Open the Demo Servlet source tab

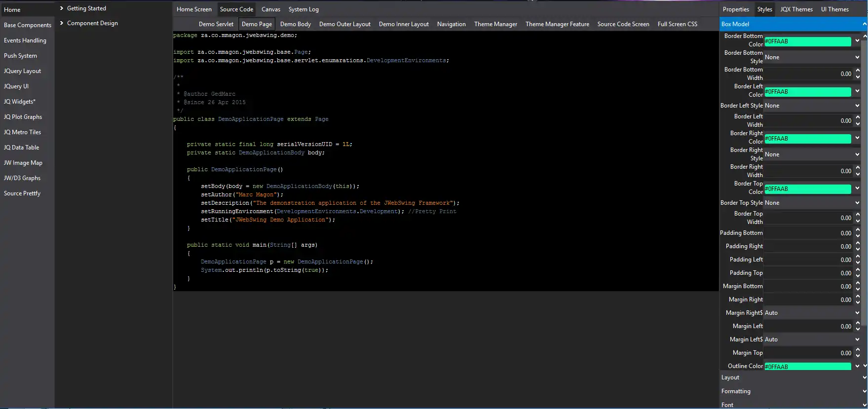coord(216,24)
